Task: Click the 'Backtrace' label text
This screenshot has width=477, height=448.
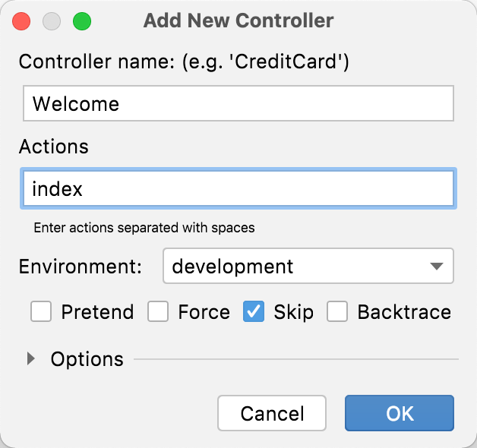Action: coord(404,312)
